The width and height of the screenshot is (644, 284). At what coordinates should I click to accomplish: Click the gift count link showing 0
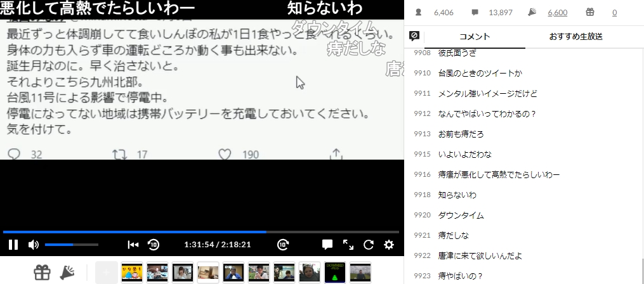(614, 12)
